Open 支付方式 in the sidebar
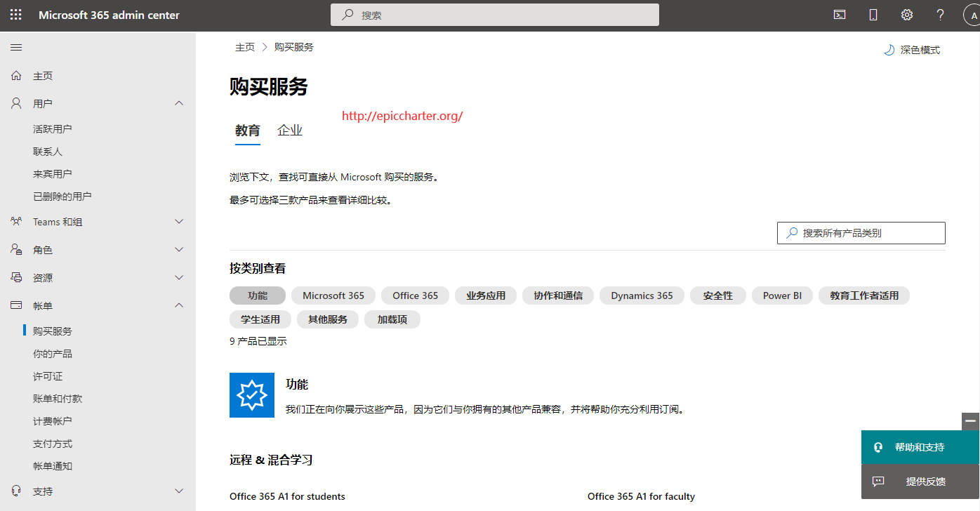 pyautogui.click(x=53, y=443)
